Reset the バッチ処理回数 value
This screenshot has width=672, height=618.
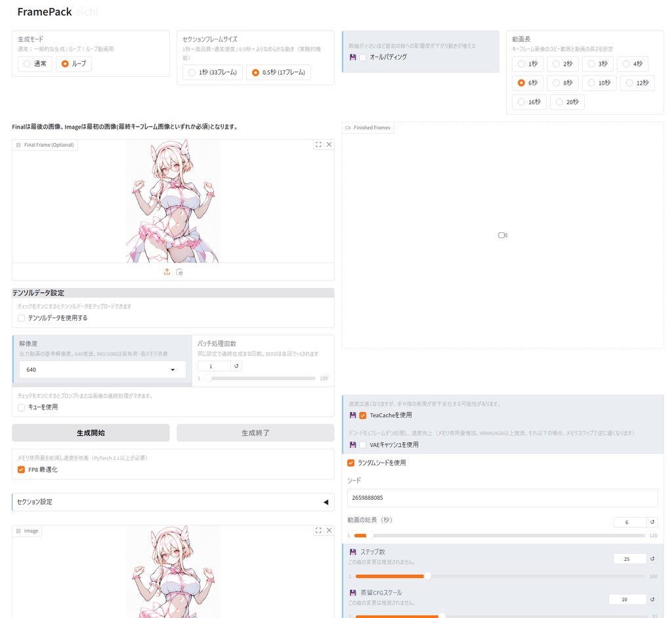(237, 366)
